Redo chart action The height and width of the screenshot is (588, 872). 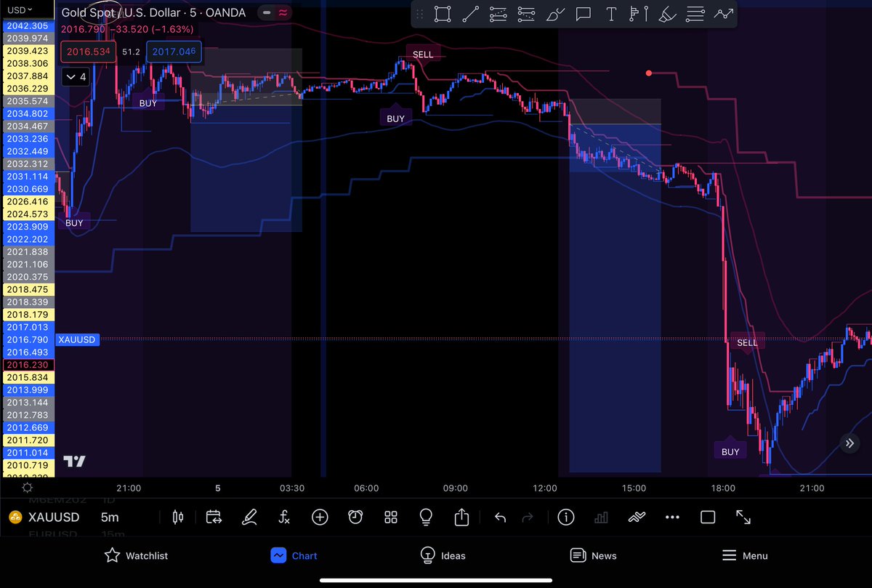pos(528,517)
